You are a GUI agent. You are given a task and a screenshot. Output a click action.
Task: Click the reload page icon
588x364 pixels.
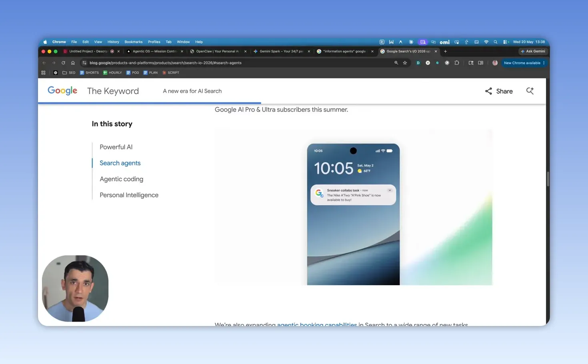tap(63, 63)
